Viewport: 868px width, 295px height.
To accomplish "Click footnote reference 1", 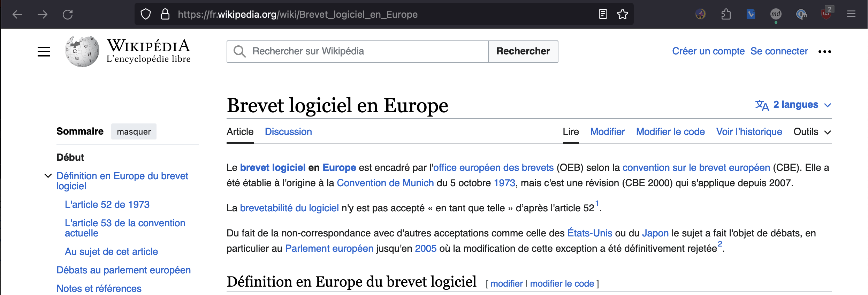I will (597, 203).
